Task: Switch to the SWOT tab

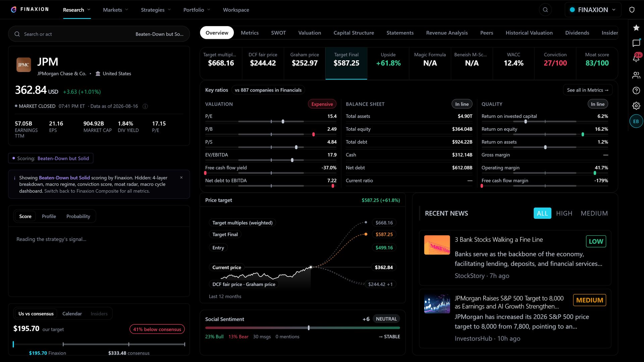Action: pos(278,33)
